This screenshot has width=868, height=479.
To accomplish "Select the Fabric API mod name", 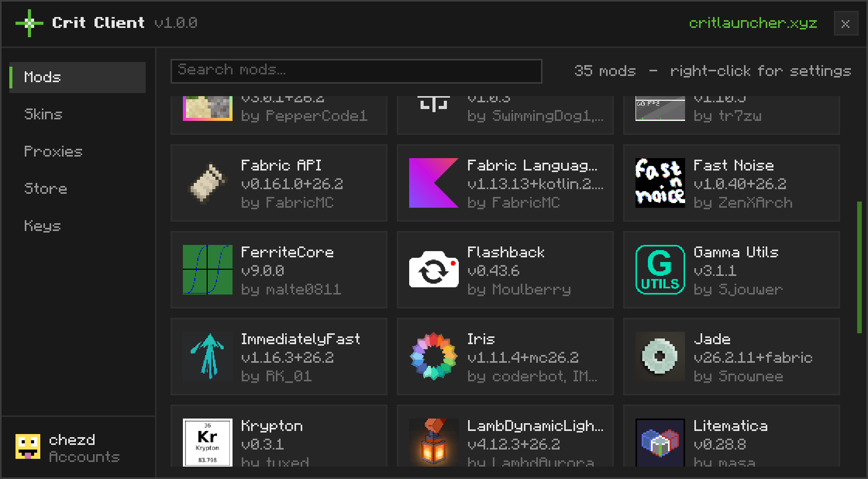I will coord(282,165).
